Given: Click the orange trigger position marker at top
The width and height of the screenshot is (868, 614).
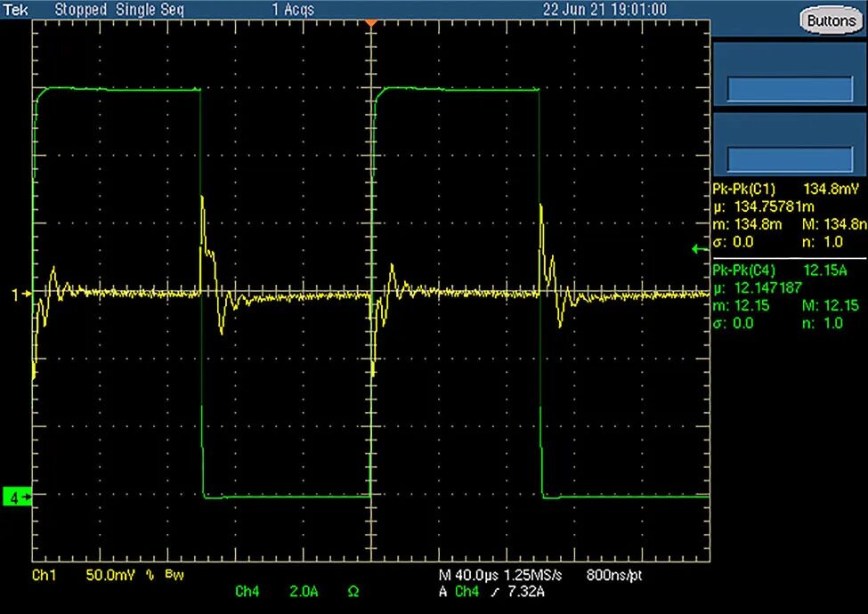Looking at the screenshot, I should click(x=372, y=21).
